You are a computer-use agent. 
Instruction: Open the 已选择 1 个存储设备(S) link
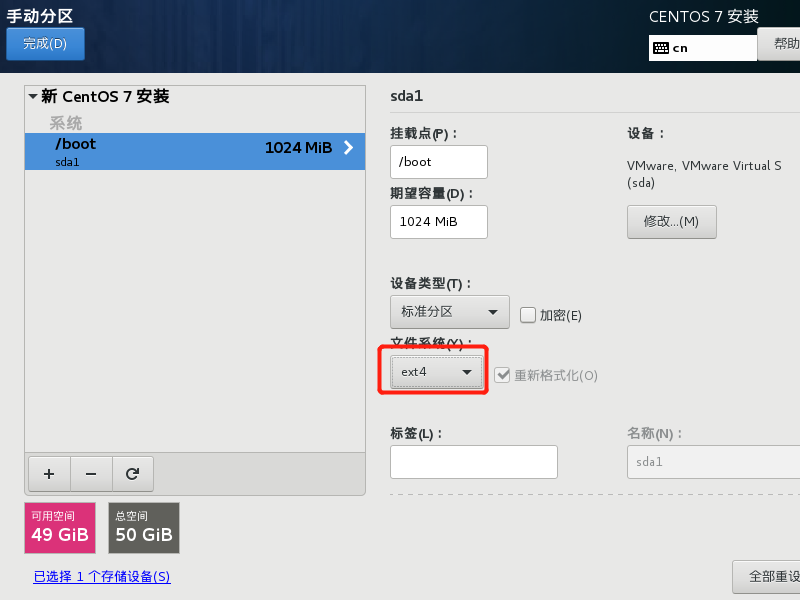point(102,577)
